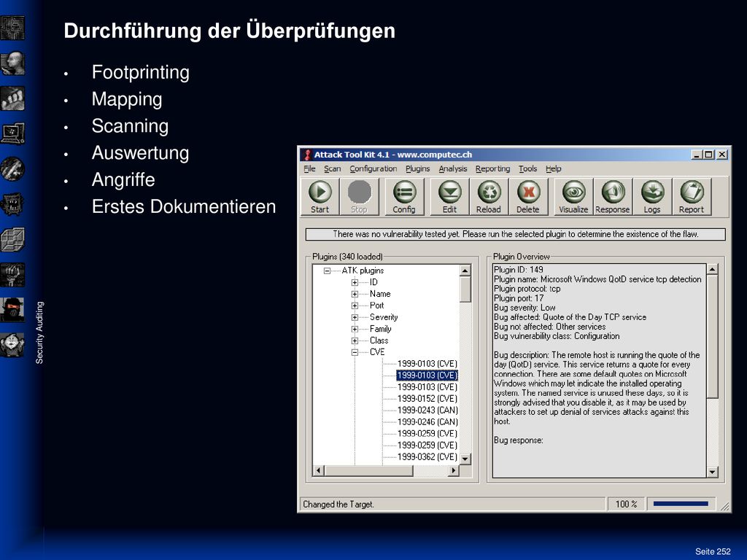The image size is (747, 560).
Task: Click the red Delete toolbar icon
Action: pos(528,197)
